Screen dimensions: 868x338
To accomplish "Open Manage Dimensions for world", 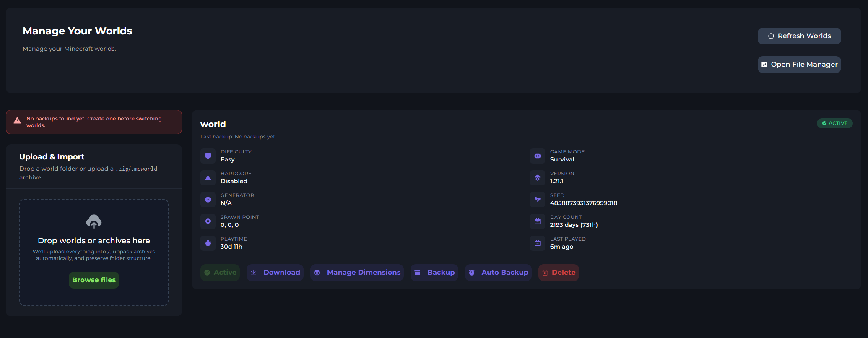I will tap(357, 273).
